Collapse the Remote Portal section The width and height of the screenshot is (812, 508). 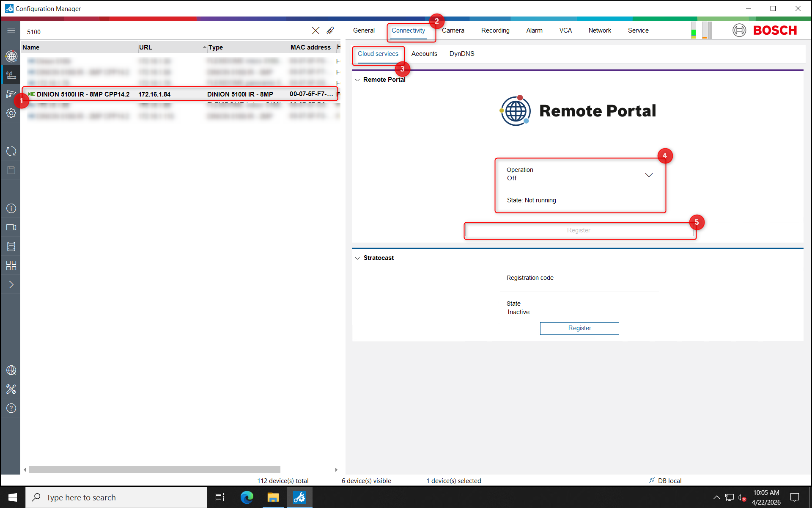click(358, 80)
